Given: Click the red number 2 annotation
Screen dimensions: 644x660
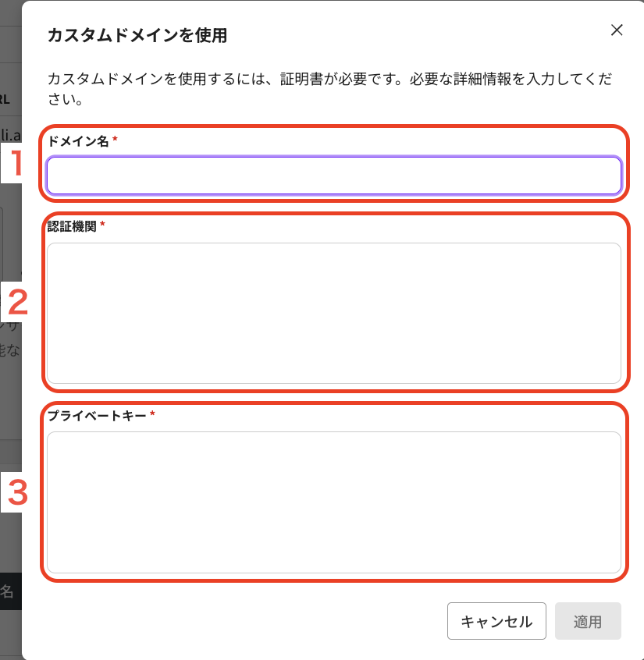Looking at the screenshot, I should 17,303.
